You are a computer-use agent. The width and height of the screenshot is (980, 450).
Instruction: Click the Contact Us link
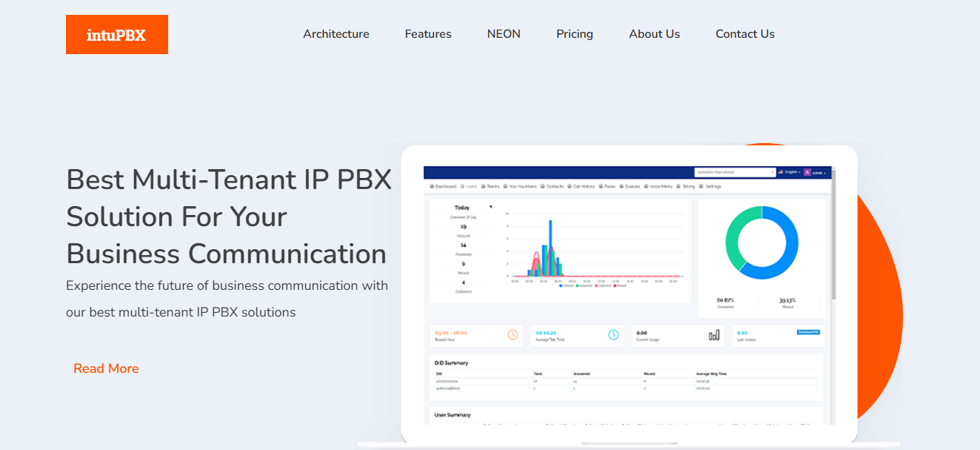click(x=744, y=34)
